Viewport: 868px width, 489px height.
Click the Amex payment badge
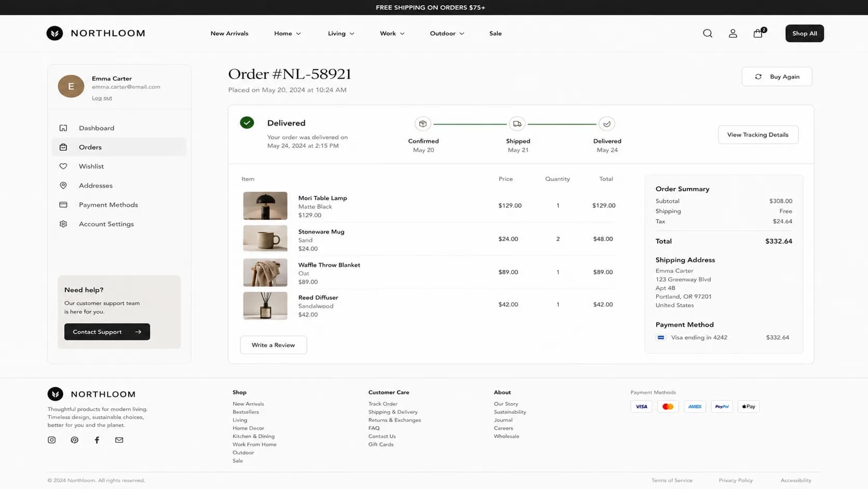coord(695,406)
